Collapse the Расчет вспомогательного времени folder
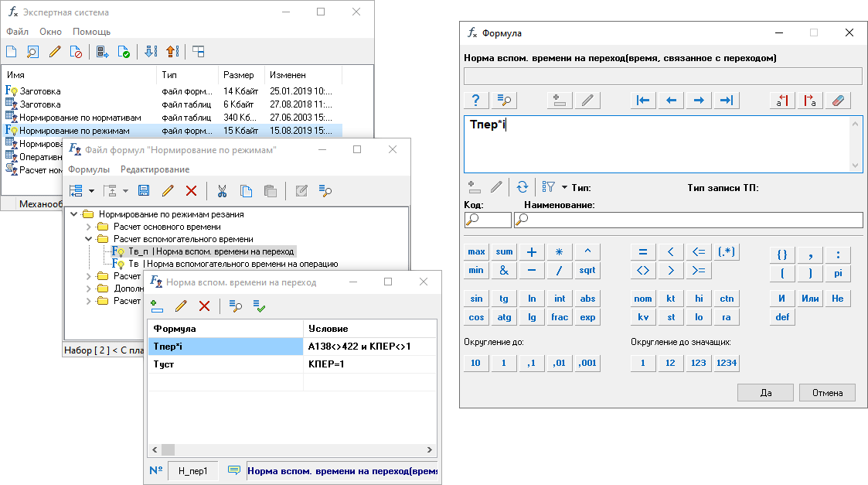Image resolution: width=868 pixels, height=485 pixels. [88, 239]
